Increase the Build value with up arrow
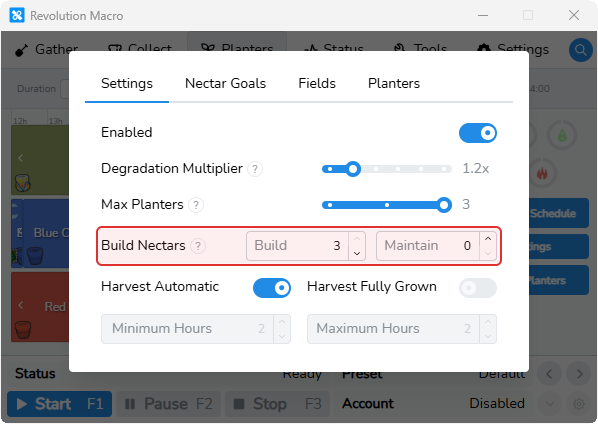This screenshot has height=424, width=598. click(357, 239)
